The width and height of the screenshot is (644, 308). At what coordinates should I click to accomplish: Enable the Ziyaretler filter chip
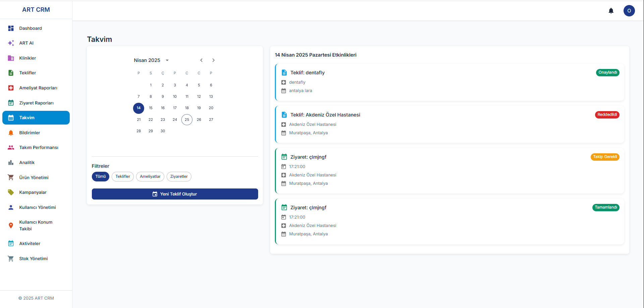click(x=179, y=177)
